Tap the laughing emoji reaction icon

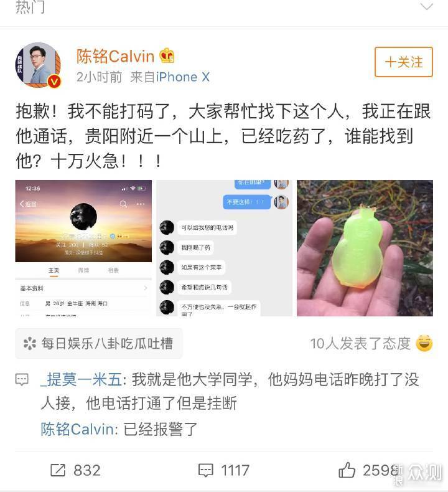click(x=424, y=343)
